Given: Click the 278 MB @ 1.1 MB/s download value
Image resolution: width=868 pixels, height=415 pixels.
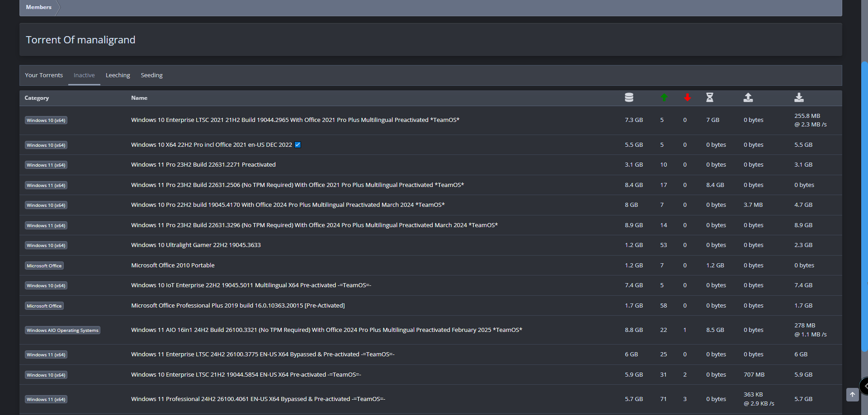Looking at the screenshot, I should (811, 330).
